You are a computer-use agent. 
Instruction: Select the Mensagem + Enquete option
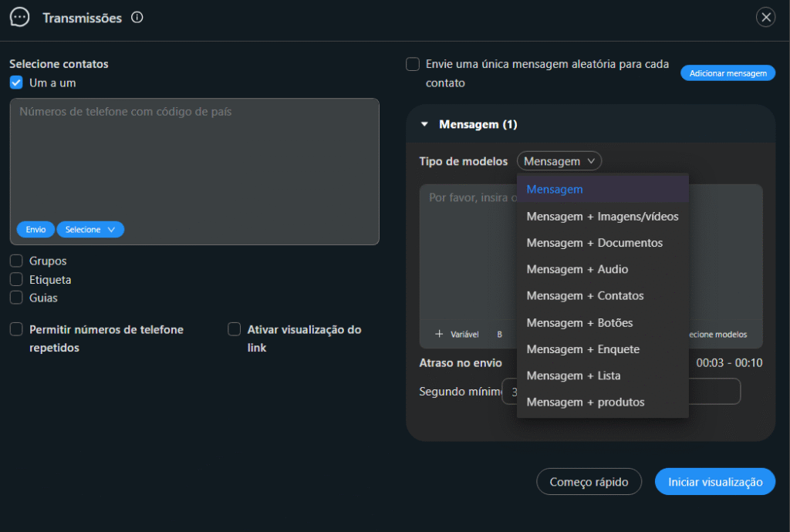point(582,349)
